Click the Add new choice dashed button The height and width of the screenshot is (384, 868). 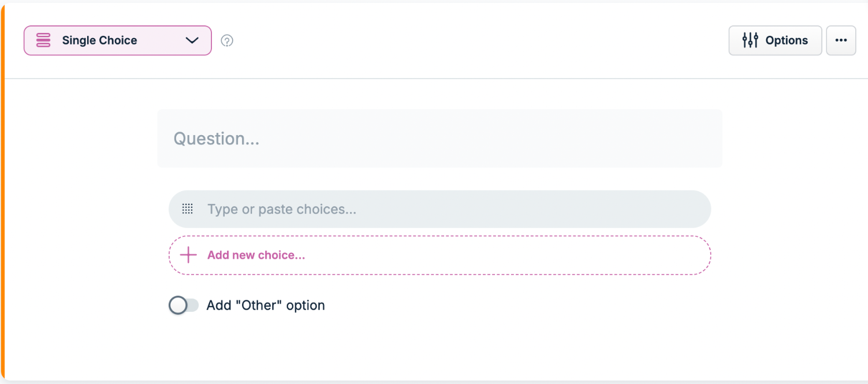click(439, 255)
